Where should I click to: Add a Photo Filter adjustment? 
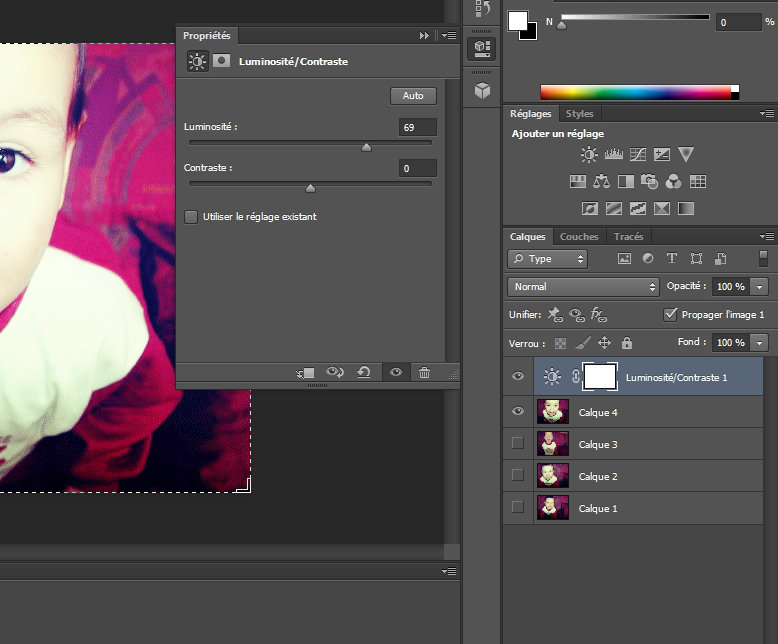pos(649,182)
